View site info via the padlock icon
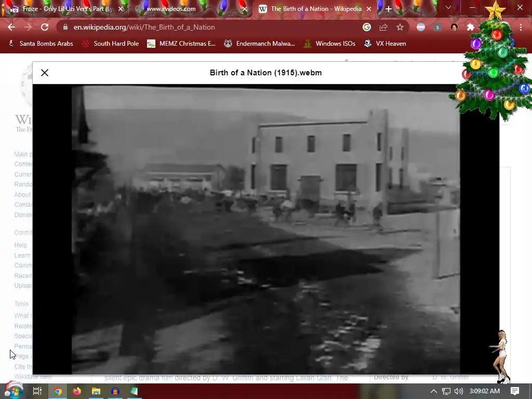This screenshot has height=399, width=532. click(x=65, y=27)
